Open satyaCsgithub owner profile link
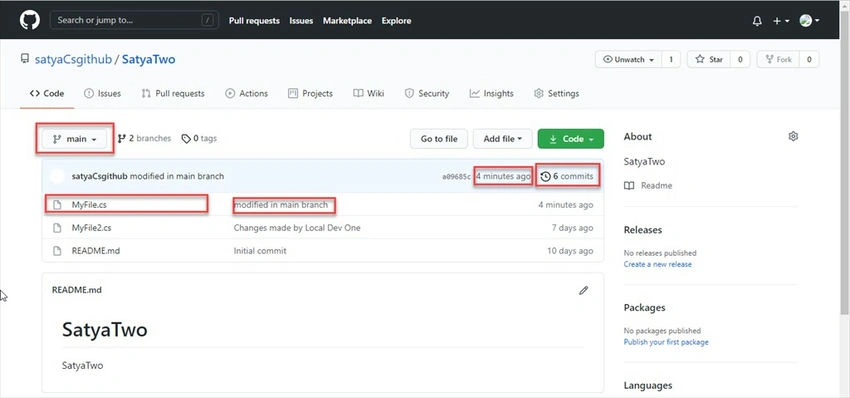The height and width of the screenshot is (398, 850). [73, 60]
